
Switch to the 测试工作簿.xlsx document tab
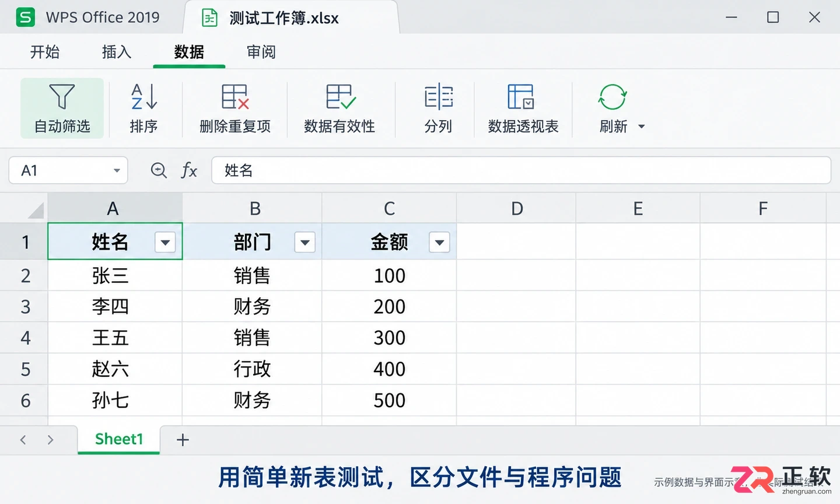[290, 17]
